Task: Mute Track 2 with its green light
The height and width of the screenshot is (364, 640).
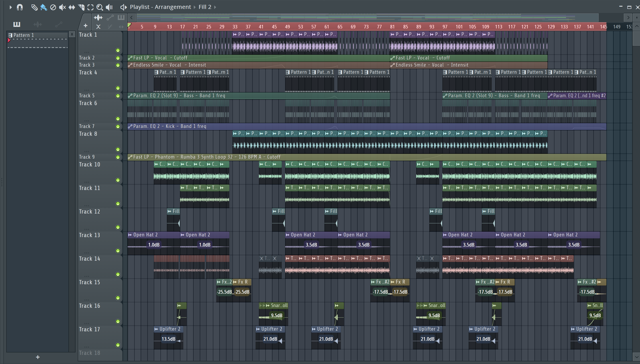Action: coord(118,58)
